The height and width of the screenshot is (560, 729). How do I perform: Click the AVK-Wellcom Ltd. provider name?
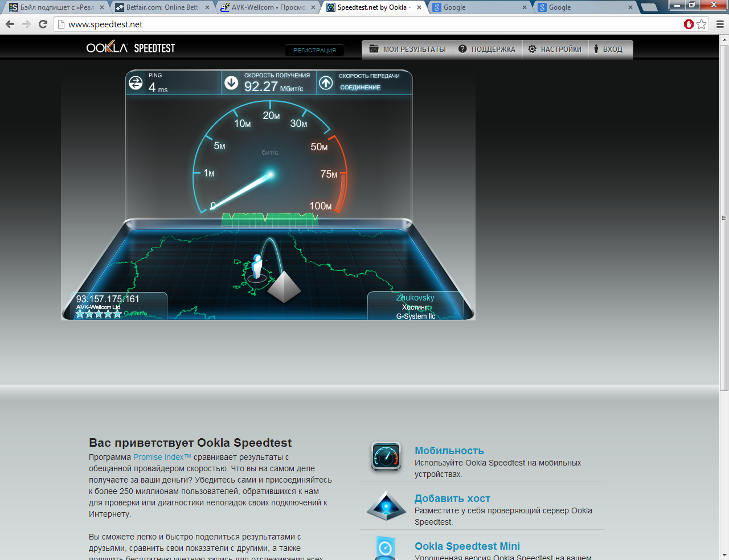pyautogui.click(x=99, y=307)
